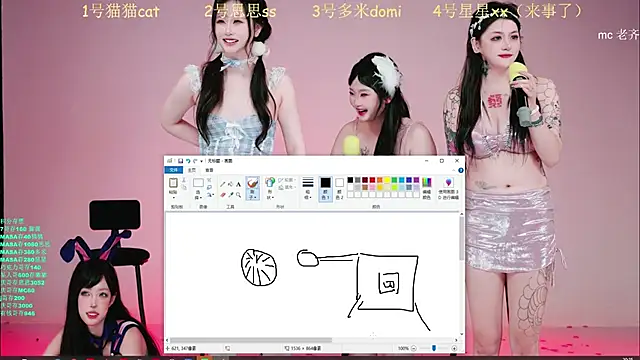640x360 pixels.
Task: Click the 1536 × 864 canvas size text
Action: click(306, 348)
